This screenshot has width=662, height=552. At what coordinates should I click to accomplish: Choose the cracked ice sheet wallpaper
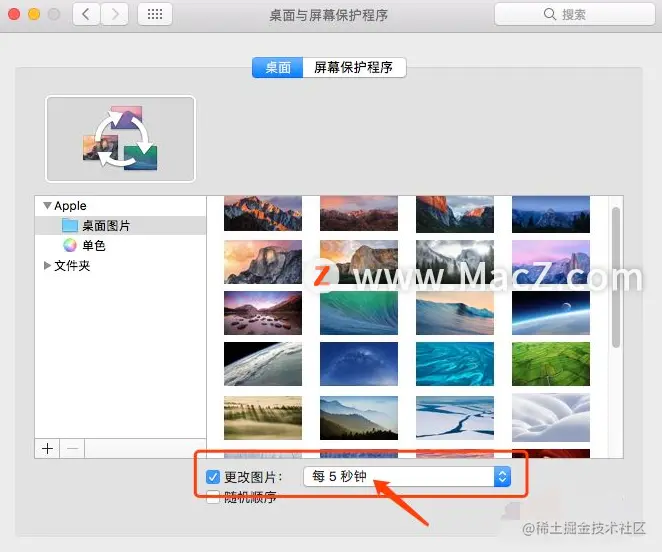point(455,418)
